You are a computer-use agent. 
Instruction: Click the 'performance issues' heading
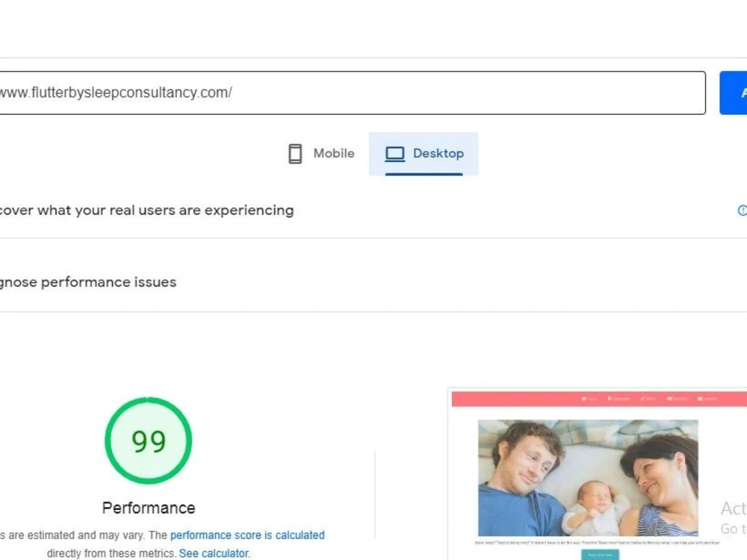click(108, 282)
